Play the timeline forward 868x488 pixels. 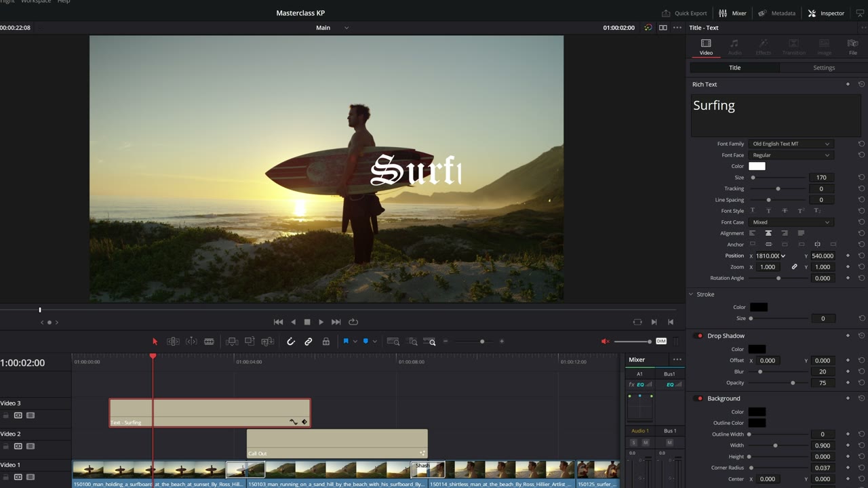pos(321,322)
